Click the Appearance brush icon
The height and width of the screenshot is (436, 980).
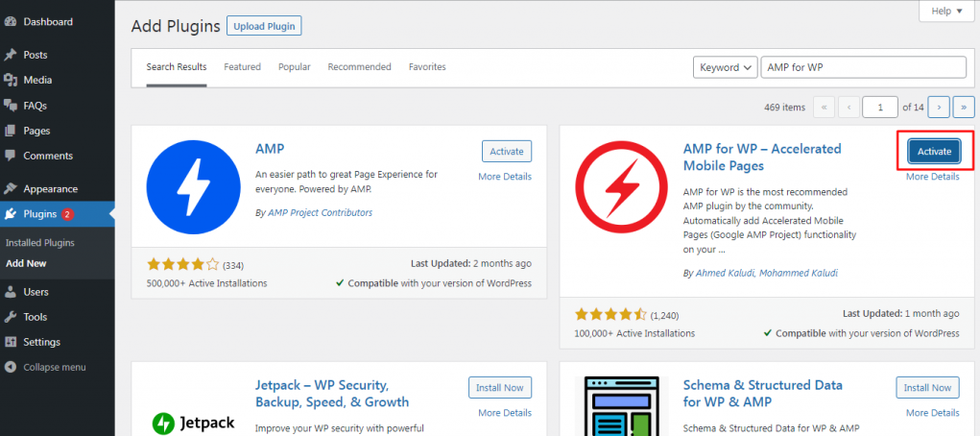10,189
